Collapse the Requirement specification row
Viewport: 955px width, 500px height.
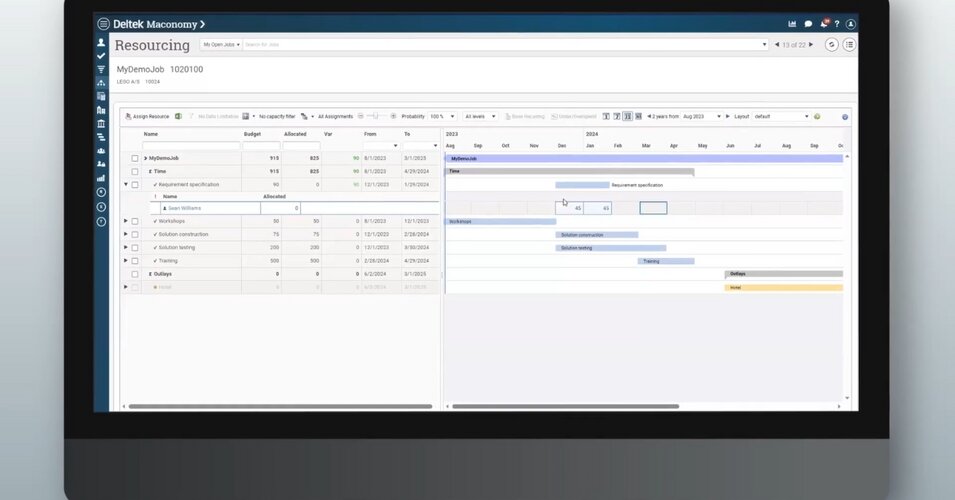(x=126, y=184)
